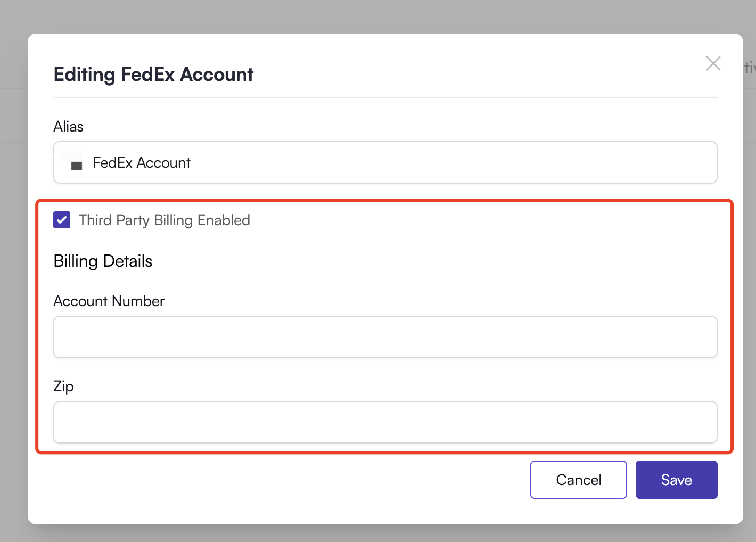The image size is (756, 542).
Task: Click the FedEx Account text in Alias
Action: point(142,163)
